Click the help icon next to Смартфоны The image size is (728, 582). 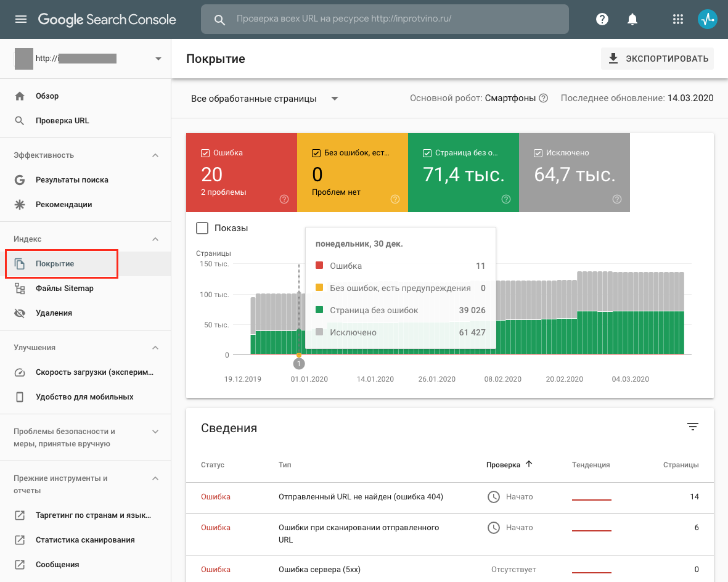point(543,98)
